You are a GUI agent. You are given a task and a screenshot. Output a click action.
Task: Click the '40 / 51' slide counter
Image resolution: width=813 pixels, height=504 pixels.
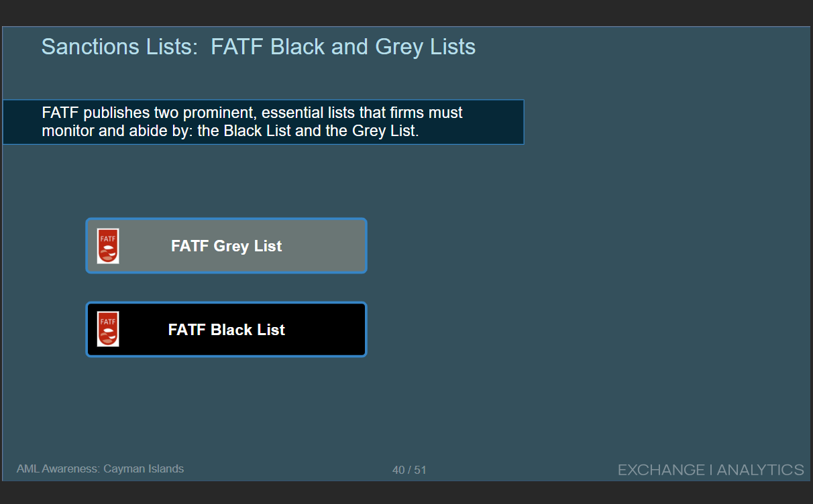(409, 470)
